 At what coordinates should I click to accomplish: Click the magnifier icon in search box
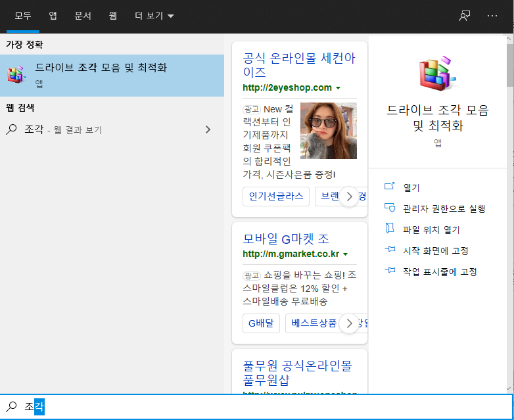point(11,407)
